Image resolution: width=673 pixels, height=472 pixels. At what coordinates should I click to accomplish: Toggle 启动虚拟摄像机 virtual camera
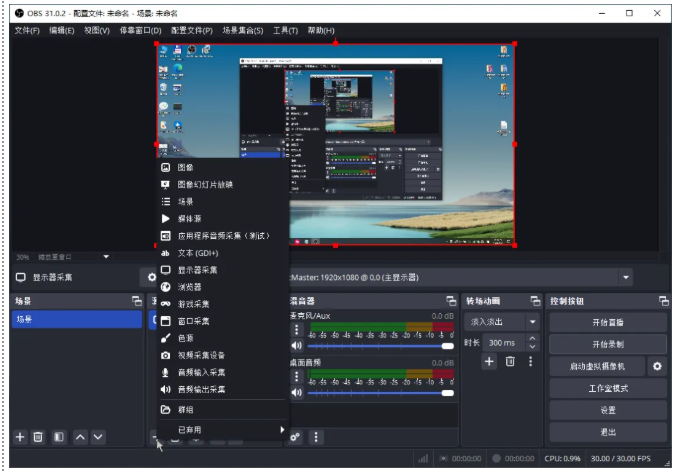point(597,366)
